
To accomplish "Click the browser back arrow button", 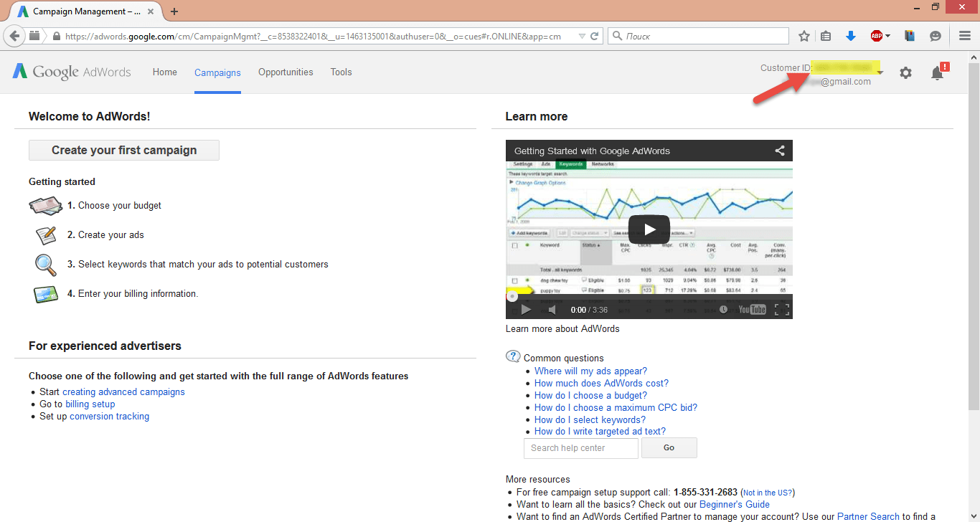I will (14, 36).
